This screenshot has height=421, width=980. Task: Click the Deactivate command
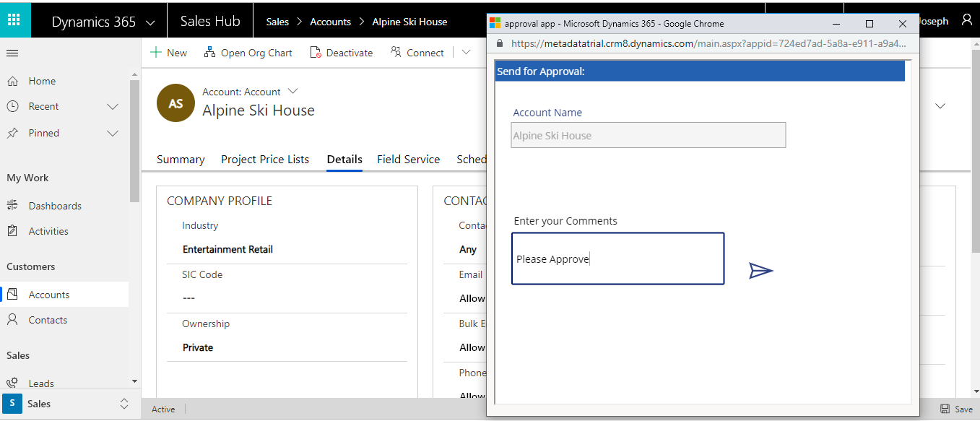tap(342, 53)
